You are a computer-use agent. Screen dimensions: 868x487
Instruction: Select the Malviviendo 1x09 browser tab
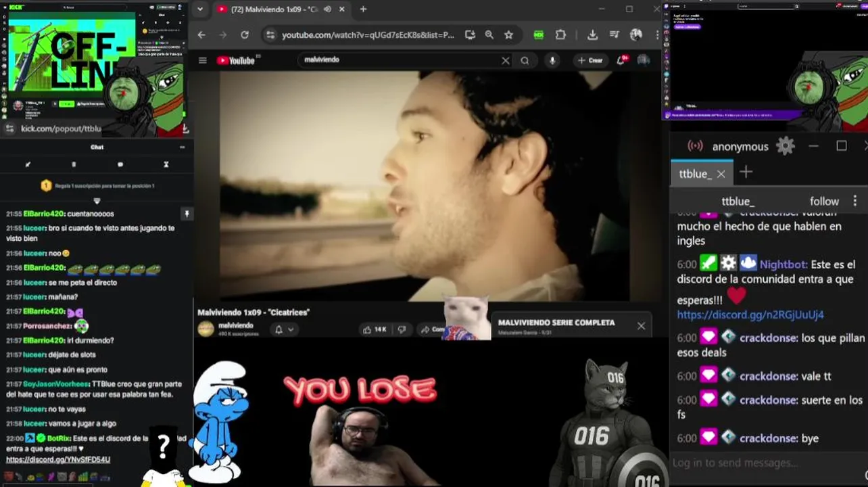281,9
